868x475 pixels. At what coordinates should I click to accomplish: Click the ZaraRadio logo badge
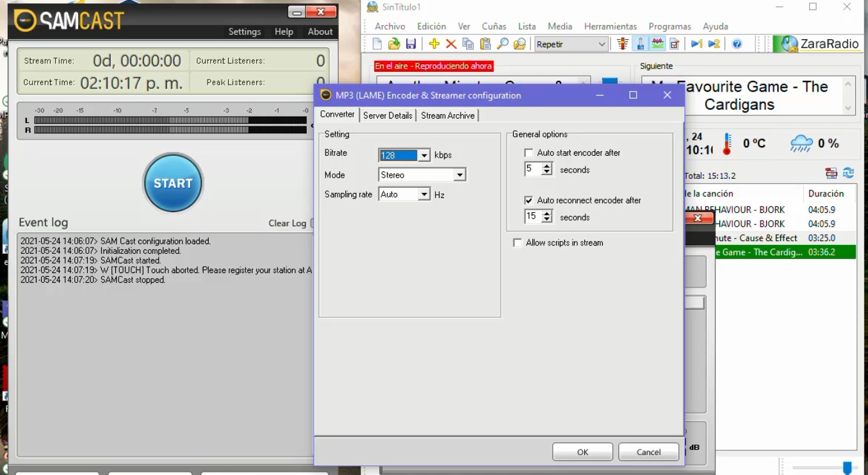pyautogui.click(x=817, y=44)
